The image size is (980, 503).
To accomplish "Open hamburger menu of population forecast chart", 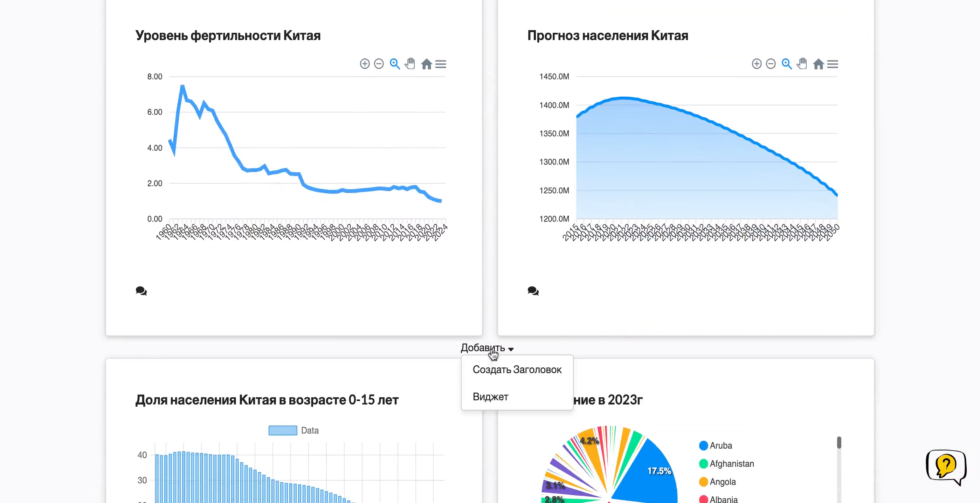I will coord(833,64).
